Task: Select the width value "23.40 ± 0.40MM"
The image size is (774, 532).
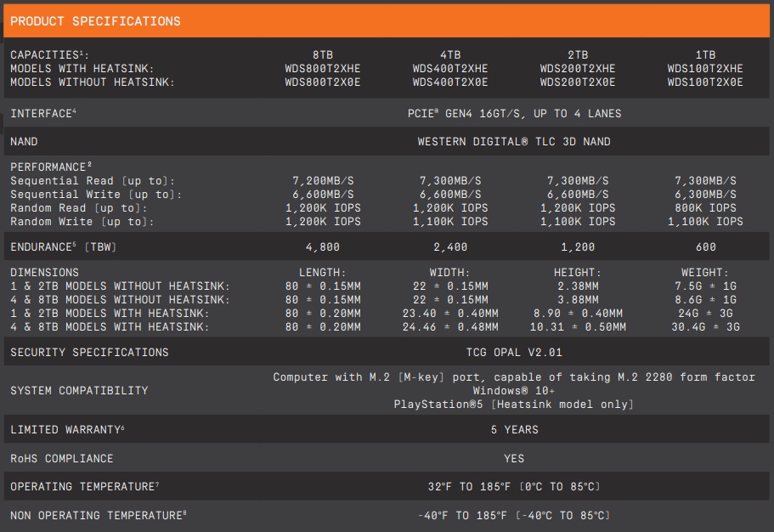Action: 450,314
